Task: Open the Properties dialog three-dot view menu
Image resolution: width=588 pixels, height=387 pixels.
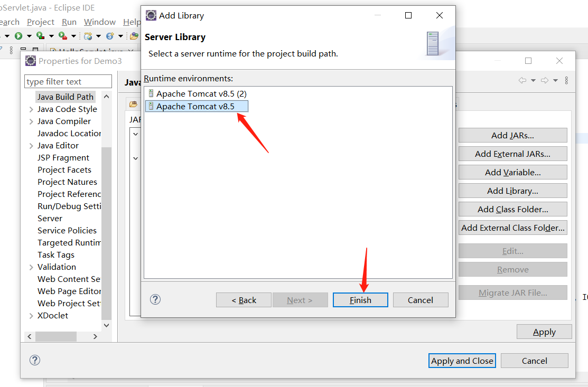Action: click(x=566, y=80)
